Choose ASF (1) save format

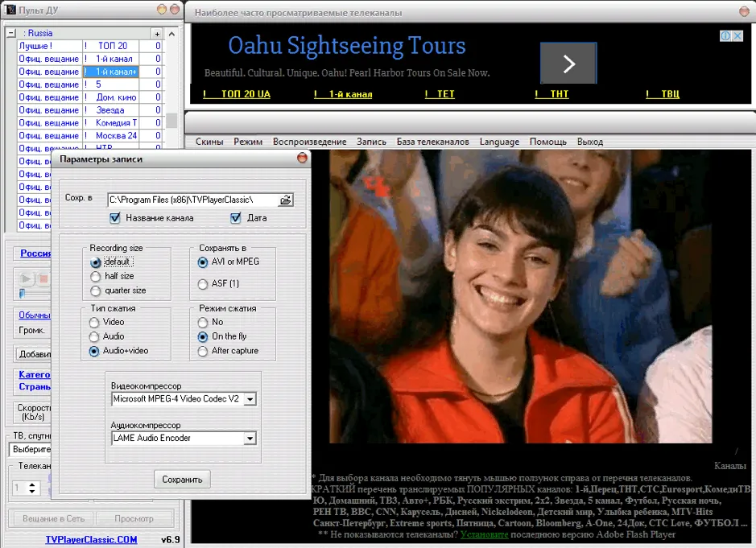click(203, 284)
